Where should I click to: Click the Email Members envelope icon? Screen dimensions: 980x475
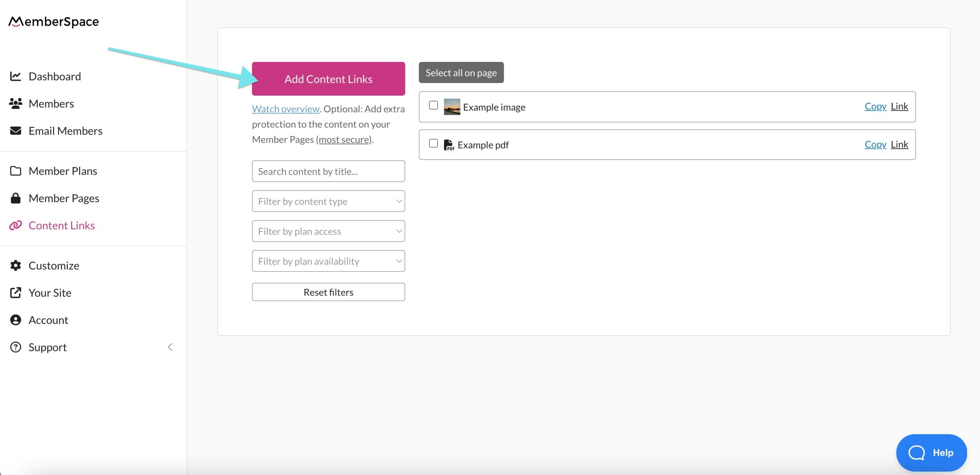pos(15,131)
